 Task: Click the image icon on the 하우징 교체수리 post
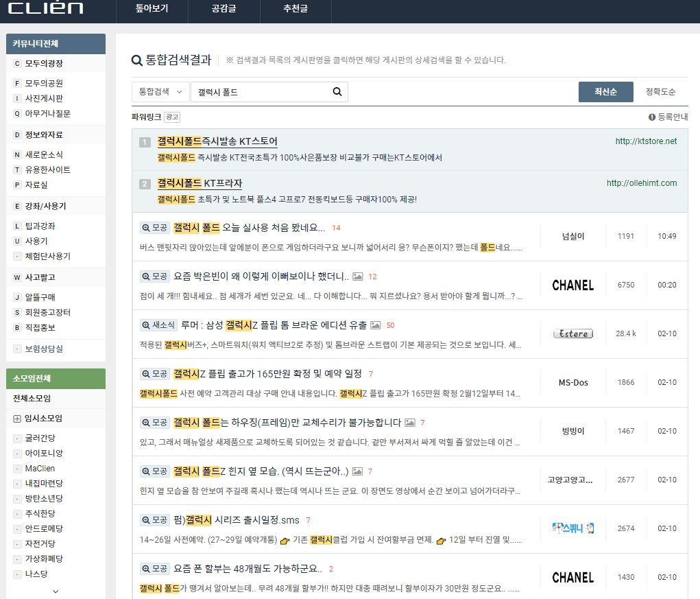[410, 423]
